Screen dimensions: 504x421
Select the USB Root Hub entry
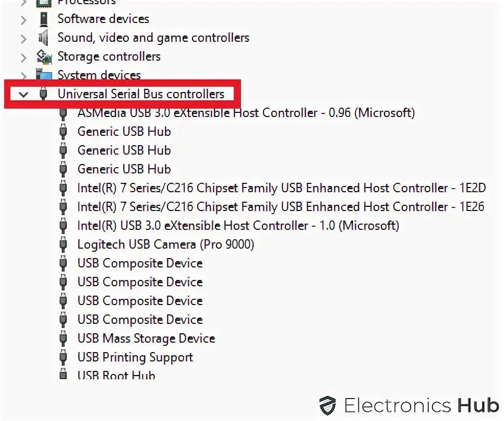(116, 375)
